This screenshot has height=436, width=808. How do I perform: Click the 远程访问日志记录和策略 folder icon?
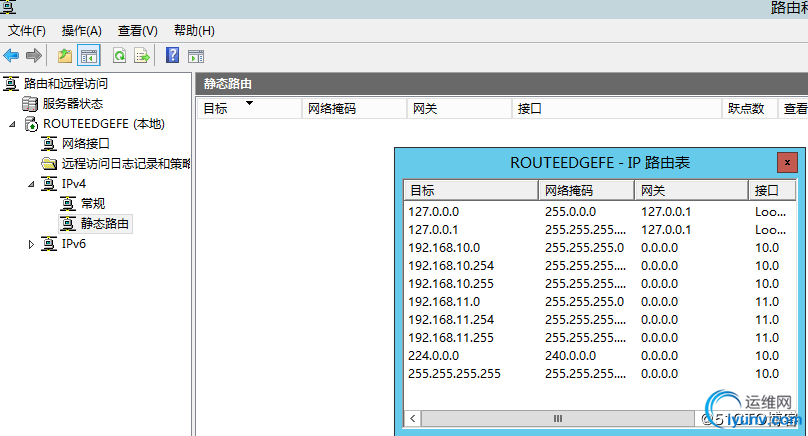coord(49,164)
